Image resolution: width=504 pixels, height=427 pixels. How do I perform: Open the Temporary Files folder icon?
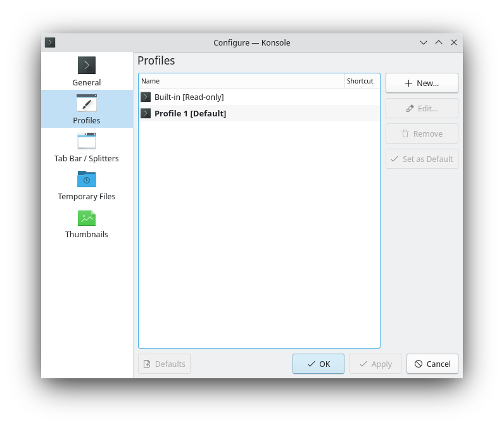point(87,179)
